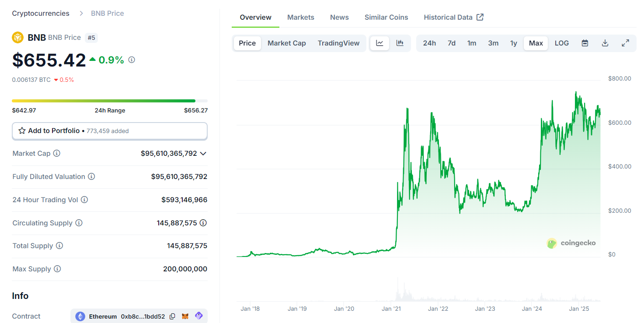Click the MetaMask fox icon
Screen dimensions: 644x323
tap(185, 316)
